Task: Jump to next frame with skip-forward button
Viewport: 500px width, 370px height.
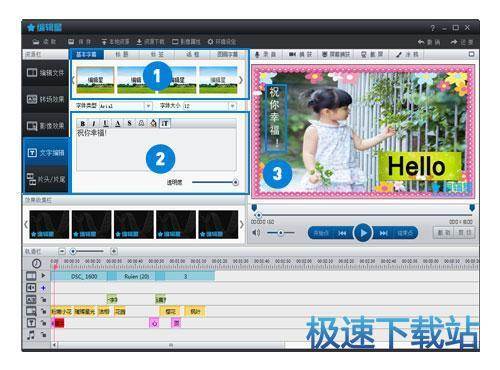Action: [x=384, y=233]
